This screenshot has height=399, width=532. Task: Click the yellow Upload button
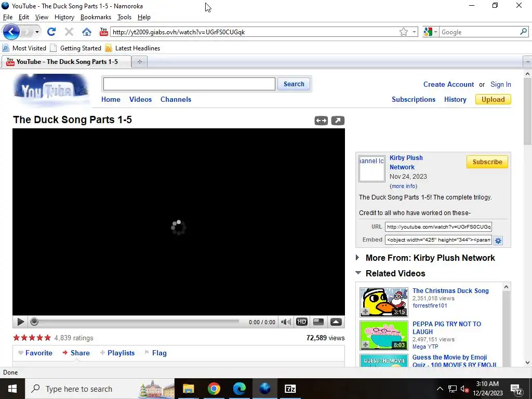493,99
